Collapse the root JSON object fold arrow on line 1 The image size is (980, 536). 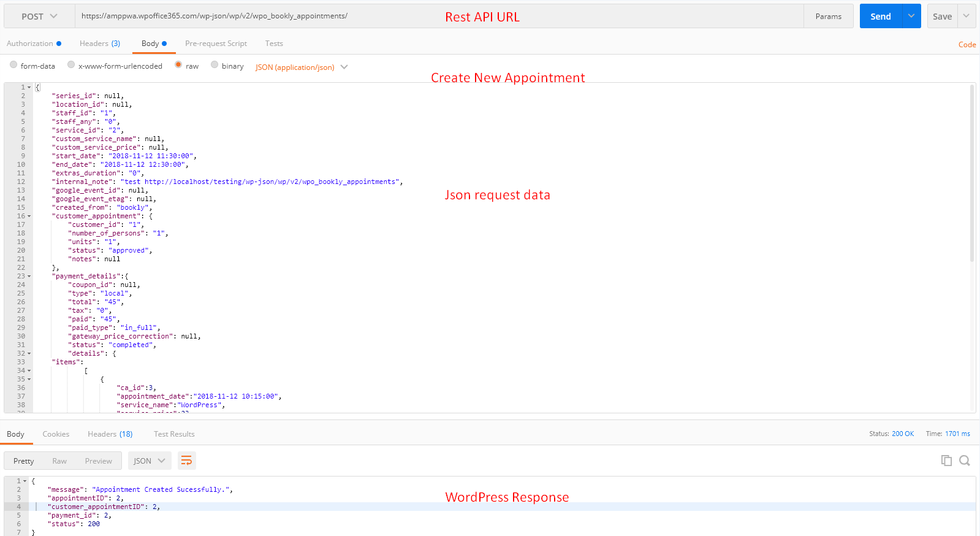29,88
